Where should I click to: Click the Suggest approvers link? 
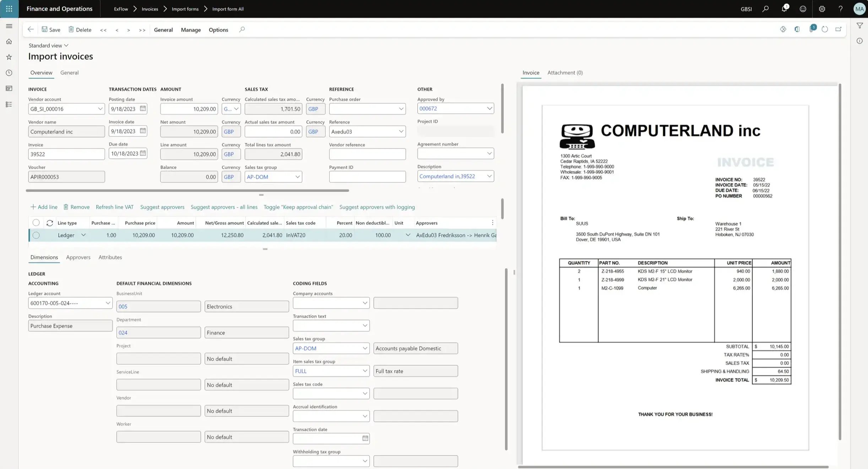tap(162, 207)
